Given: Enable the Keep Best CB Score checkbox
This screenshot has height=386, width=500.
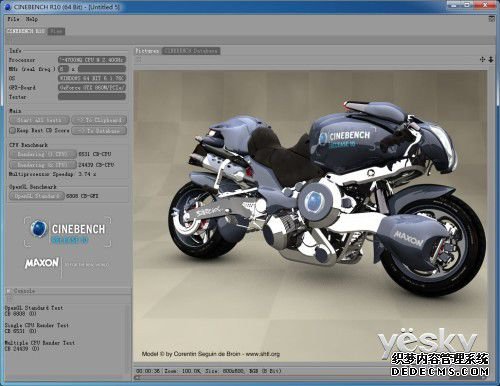Looking at the screenshot, I should [x=12, y=130].
